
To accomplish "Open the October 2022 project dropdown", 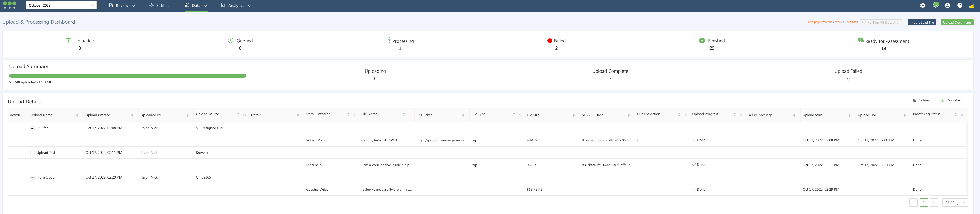I will point(61,5).
